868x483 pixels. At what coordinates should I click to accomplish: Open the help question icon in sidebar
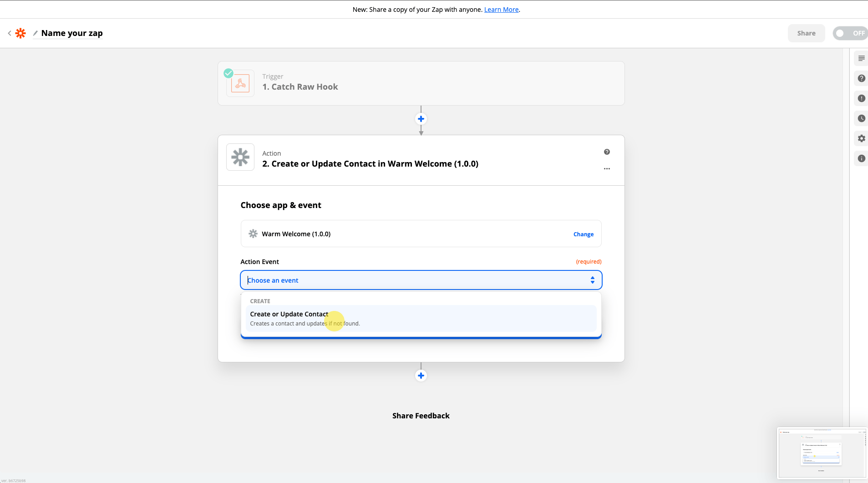[x=861, y=78]
